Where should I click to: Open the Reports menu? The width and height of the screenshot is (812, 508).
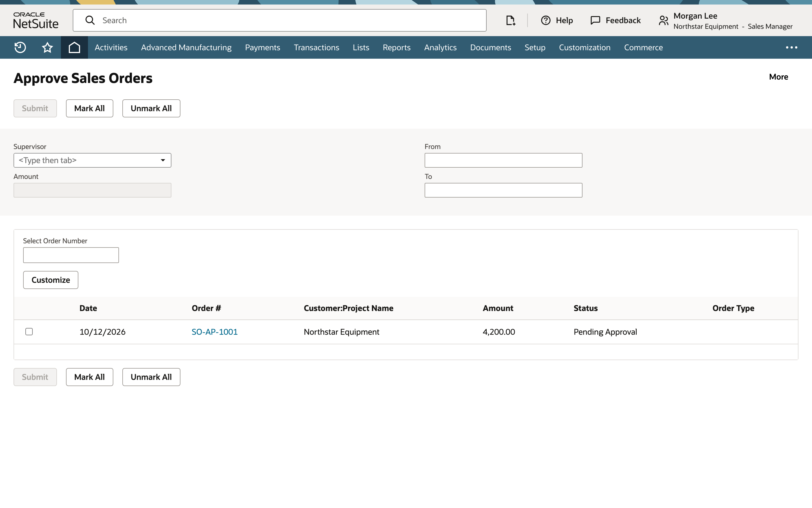click(397, 47)
